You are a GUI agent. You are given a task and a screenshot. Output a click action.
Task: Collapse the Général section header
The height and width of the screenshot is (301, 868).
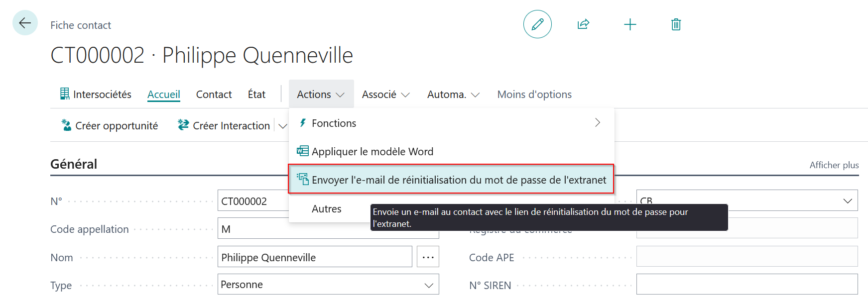click(74, 164)
